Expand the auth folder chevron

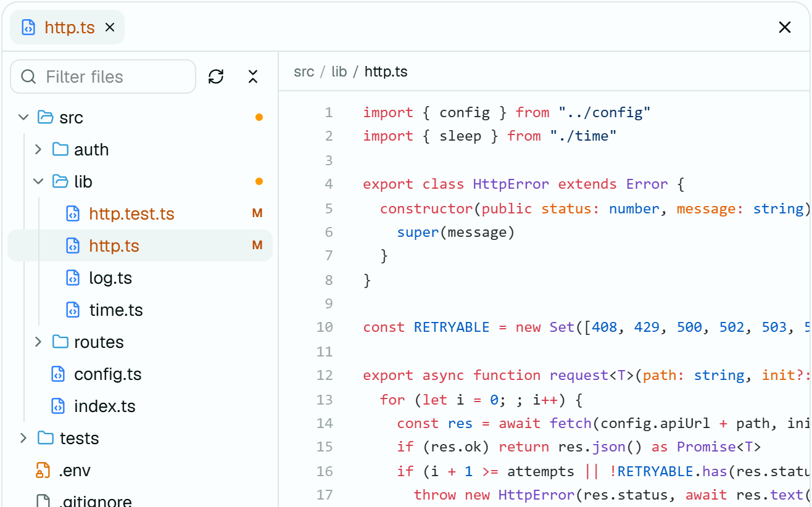[x=38, y=149]
